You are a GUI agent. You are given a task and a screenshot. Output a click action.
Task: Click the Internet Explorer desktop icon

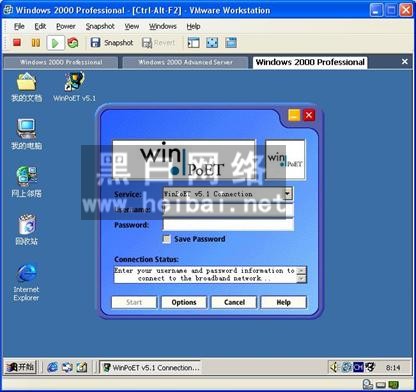coord(26,283)
